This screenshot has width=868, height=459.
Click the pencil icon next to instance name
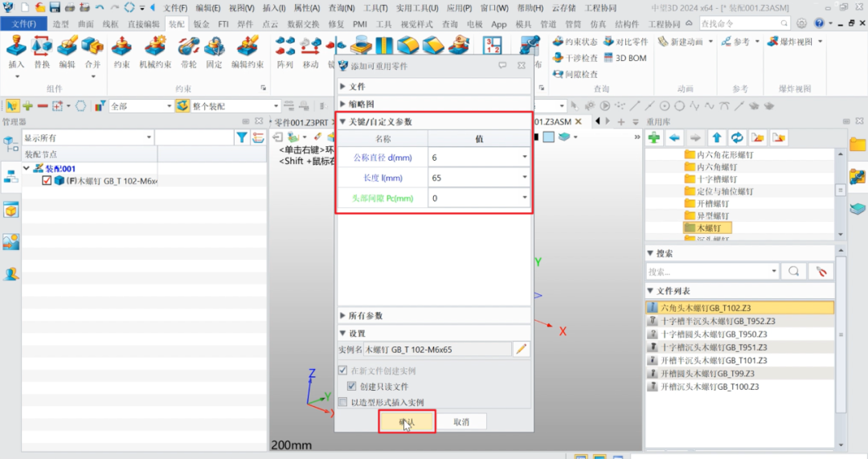(x=521, y=349)
